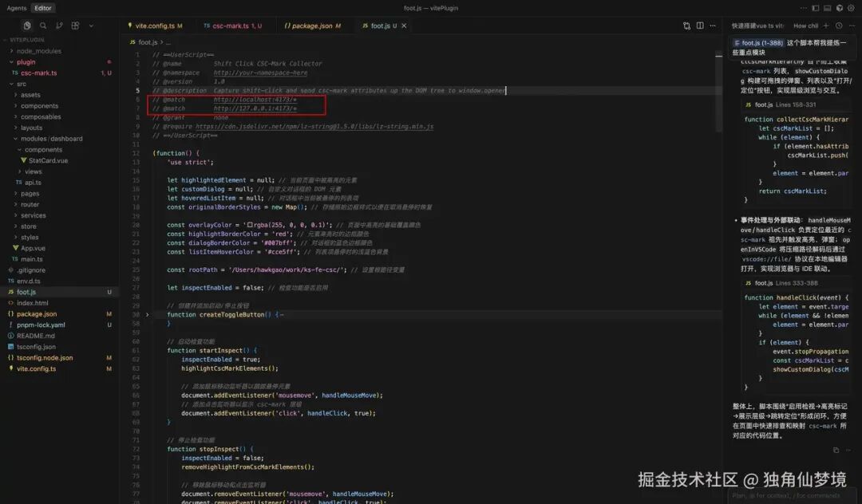862x504 pixels.
Task: Expand the assets folder
Action: [x=30, y=95]
